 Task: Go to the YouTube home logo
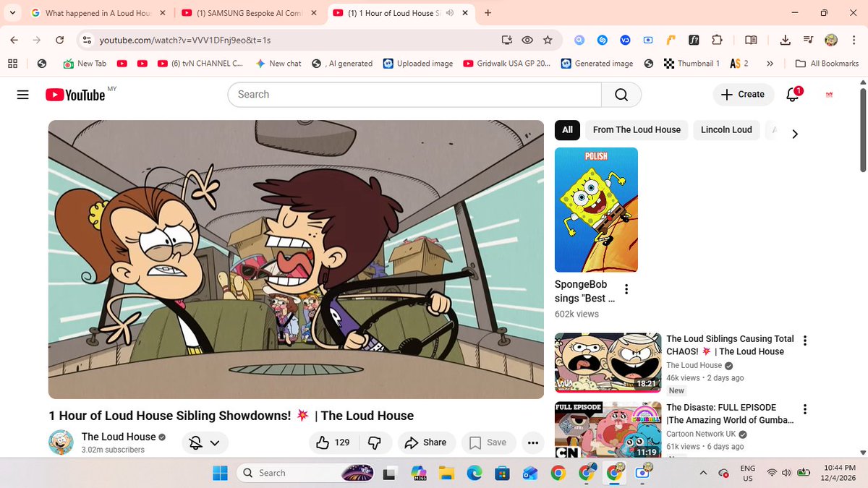coord(75,95)
